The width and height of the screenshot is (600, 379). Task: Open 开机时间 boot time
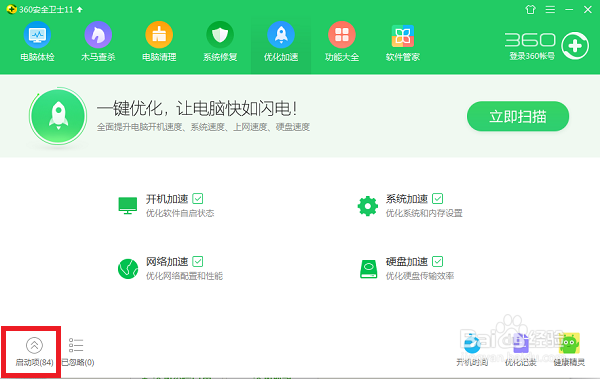pos(472,349)
